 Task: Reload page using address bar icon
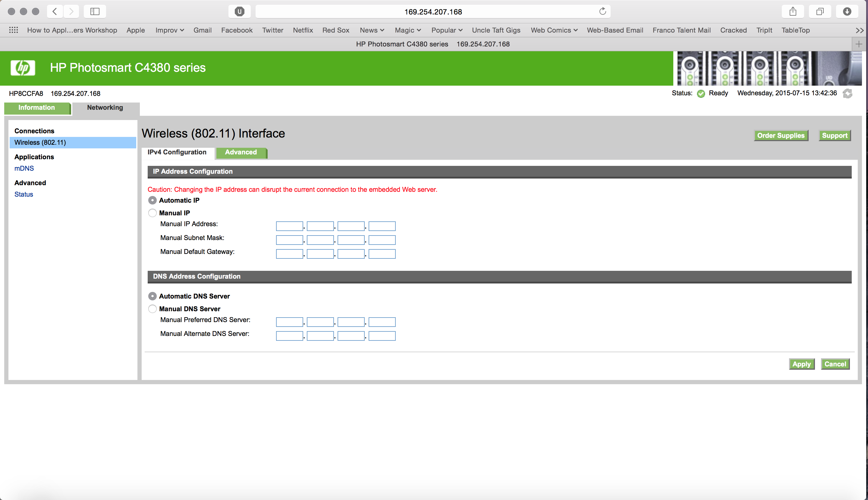[x=602, y=11]
